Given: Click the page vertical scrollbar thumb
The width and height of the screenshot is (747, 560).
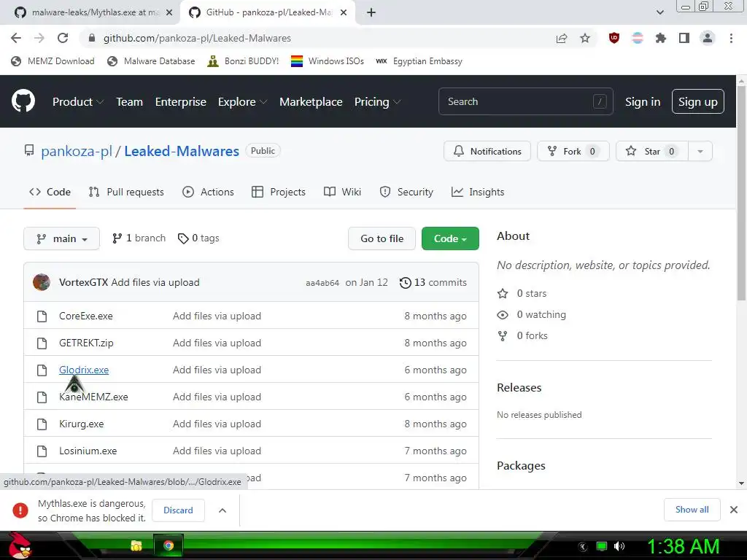Looking at the screenshot, I should 741,192.
